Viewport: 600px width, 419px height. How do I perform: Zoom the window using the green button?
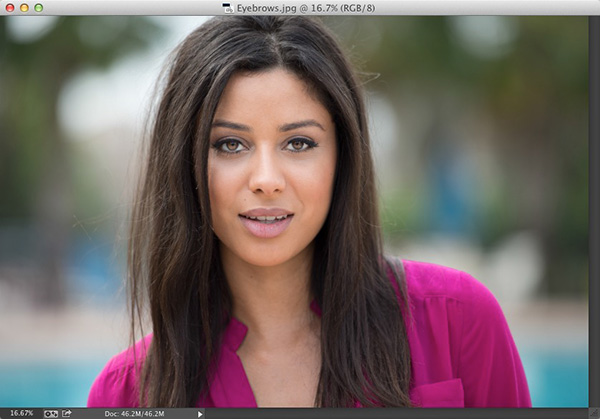(39, 8)
